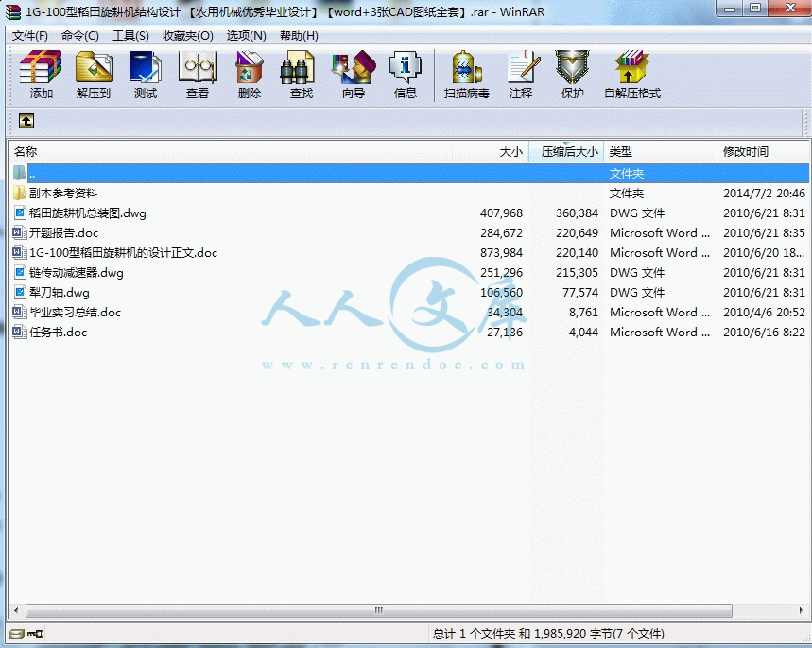Select the parent folder ".." row
Image resolution: width=812 pixels, height=648 pixels.
(x=409, y=174)
